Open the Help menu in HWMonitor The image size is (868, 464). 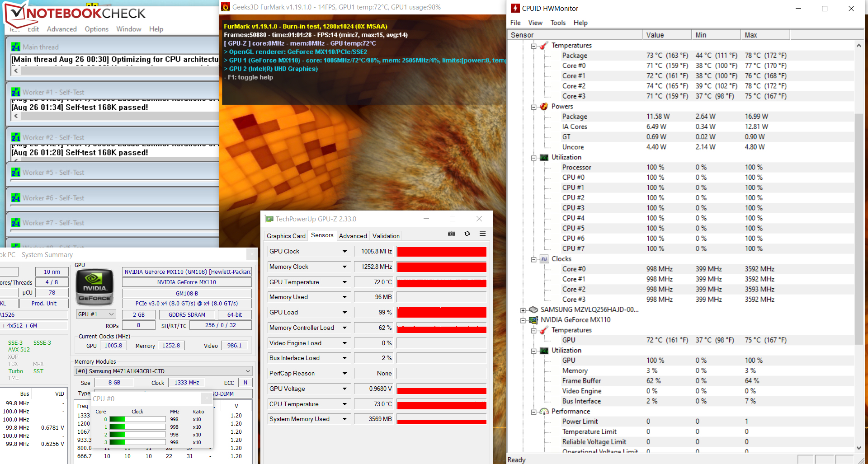(580, 23)
